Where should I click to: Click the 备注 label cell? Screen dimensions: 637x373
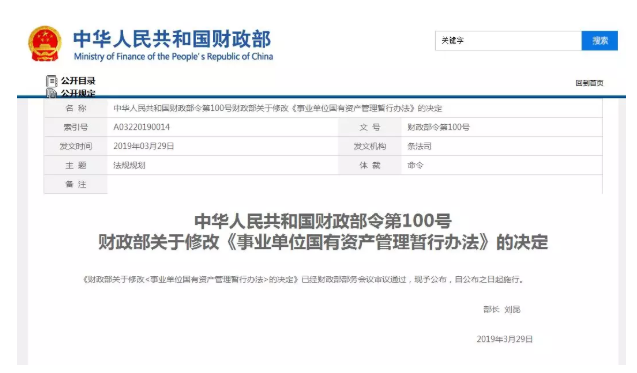point(76,184)
